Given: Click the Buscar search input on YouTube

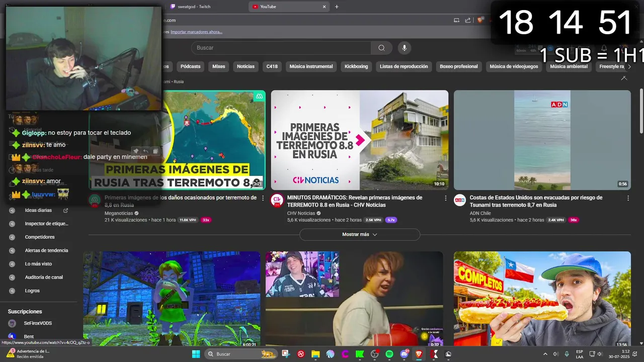Looking at the screenshot, I should click(x=281, y=48).
